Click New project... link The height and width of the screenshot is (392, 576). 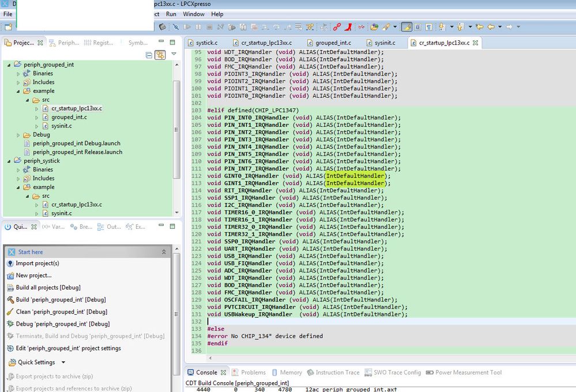[33, 275]
